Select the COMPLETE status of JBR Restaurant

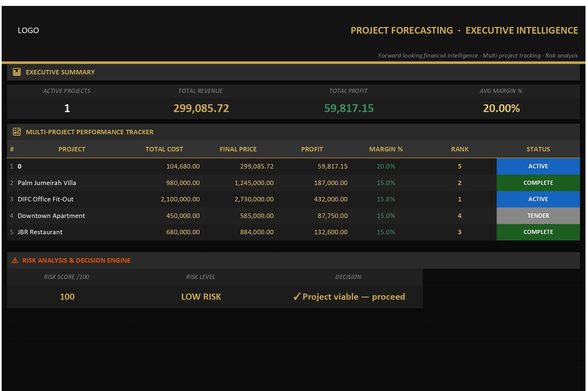(x=538, y=232)
